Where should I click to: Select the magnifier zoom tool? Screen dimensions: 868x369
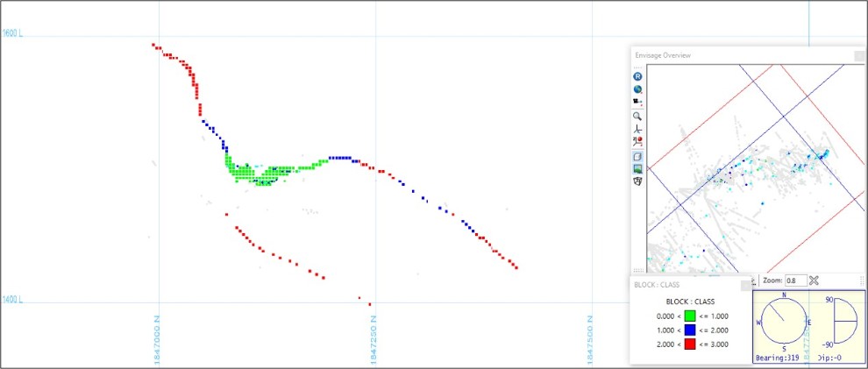point(637,116)
